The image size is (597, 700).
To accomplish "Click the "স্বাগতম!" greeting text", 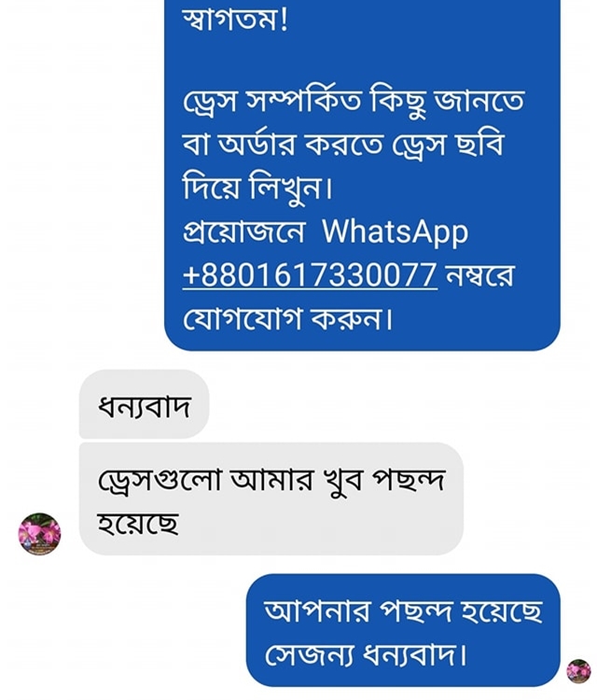I will (236, 20).
